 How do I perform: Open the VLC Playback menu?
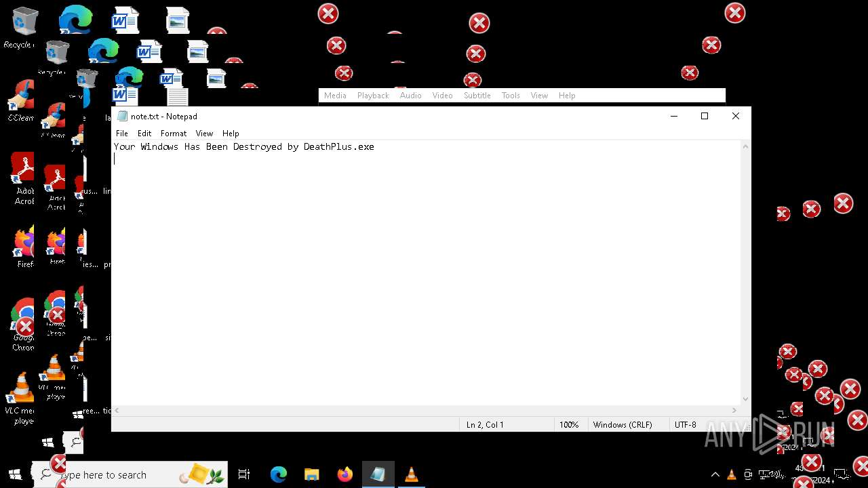click(373, 96)
